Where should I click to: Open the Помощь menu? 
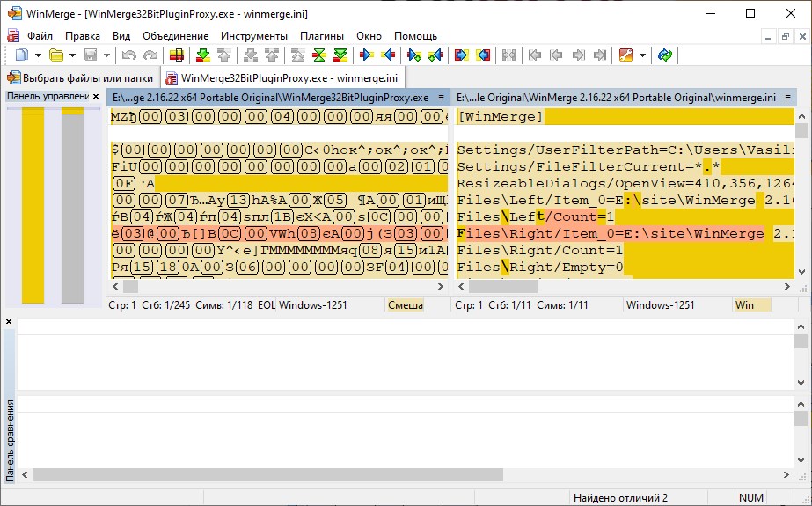pos(415,36)
